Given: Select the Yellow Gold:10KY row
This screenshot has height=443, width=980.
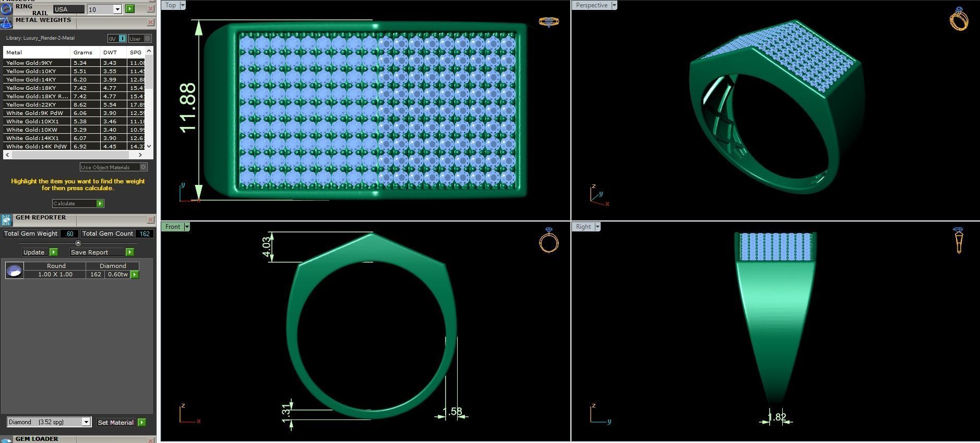Looking at the screenshot, I should pos(75,71).
